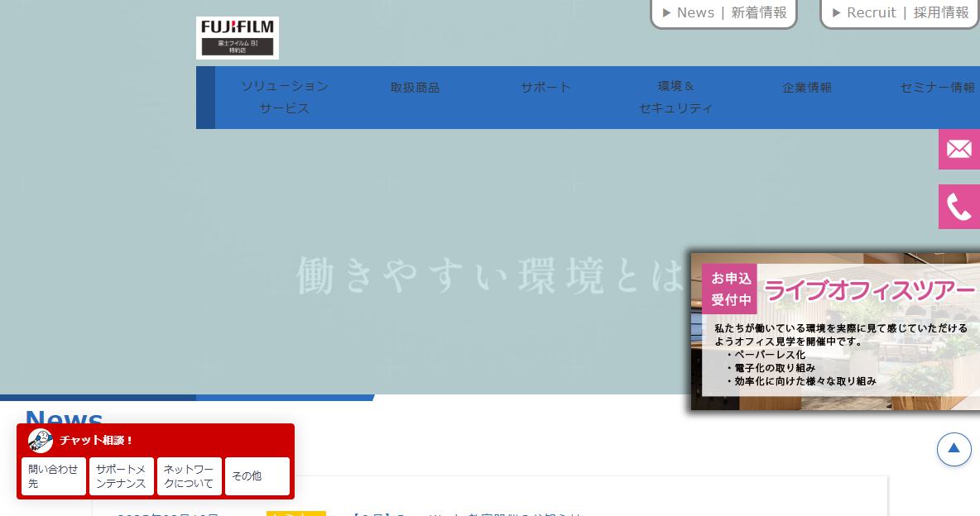Viewport: 980px width, 516px height.
Task: Go to the サポート menu item
Action: click(x=545, y=88)
